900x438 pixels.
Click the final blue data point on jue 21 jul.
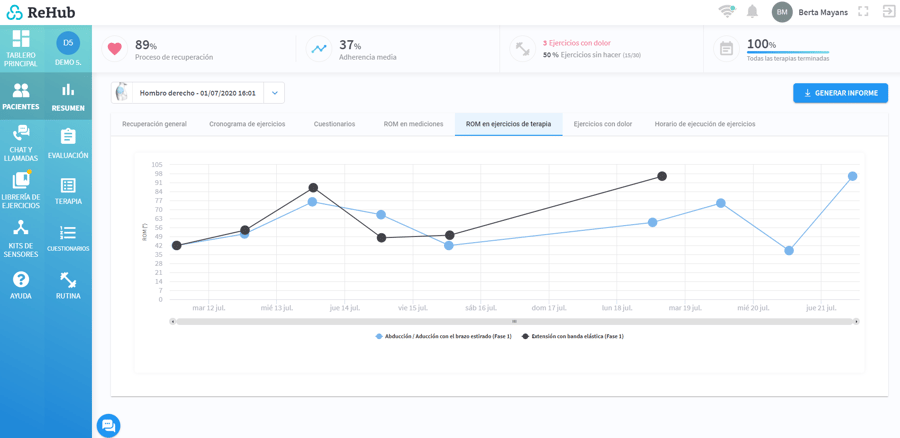point(852,176)
